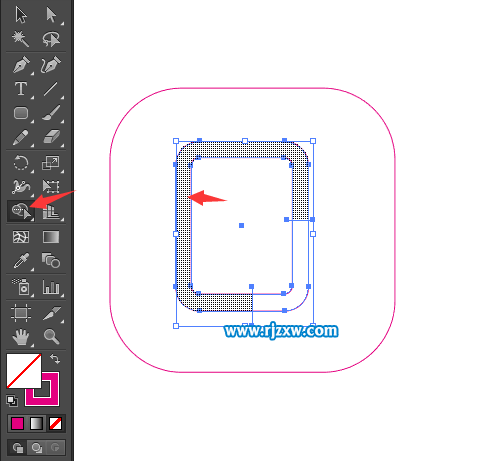Apply Gradient mode button

(x=36, y=424)
